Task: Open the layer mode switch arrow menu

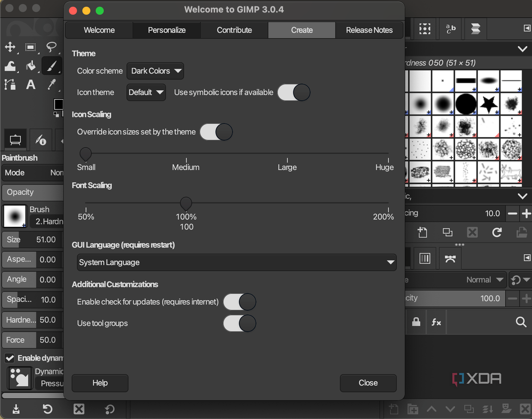Action: pyautogui.click(x=520, y=280)
